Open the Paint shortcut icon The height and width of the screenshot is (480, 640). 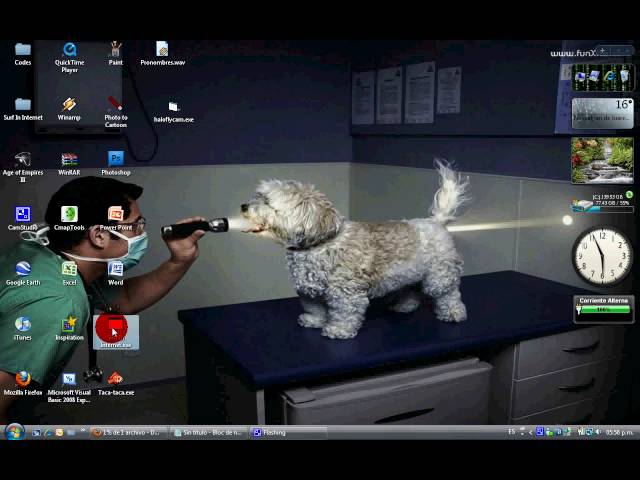(x=116, y=53)
